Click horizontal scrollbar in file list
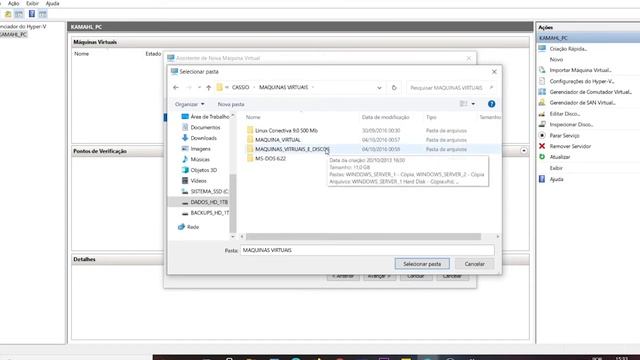640x360 pixels. [363, 237]
